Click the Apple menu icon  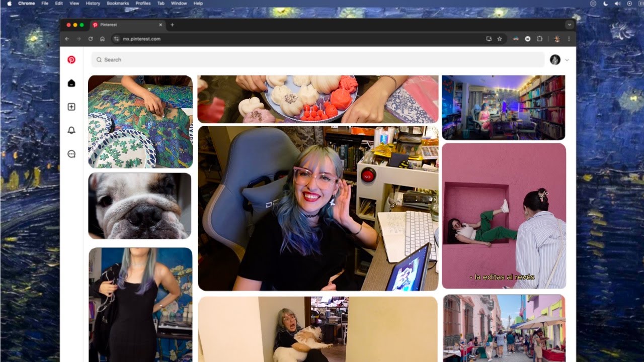(9, 3)
